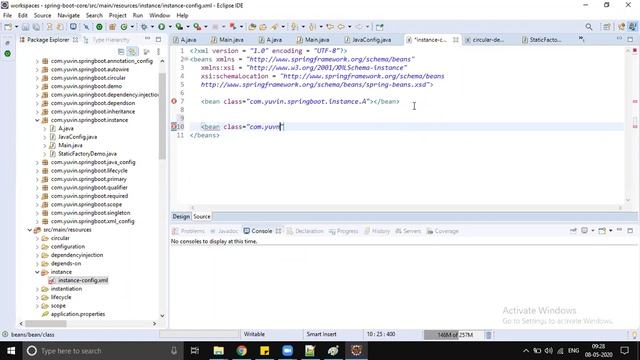This screenshot has height=360, width=640.
Task: Open the Source menu
Action: tap(42, 15)
